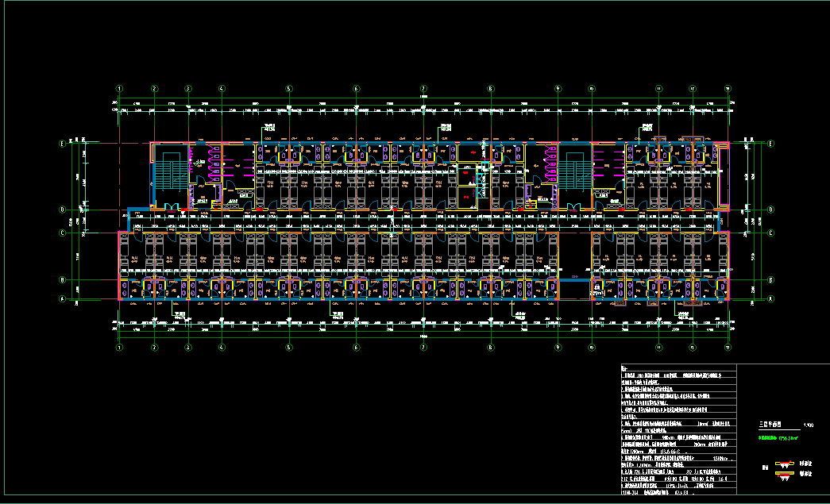
Task: Click axis bubble 9 in the bottom grid row
Action: (x=558, y=348)
